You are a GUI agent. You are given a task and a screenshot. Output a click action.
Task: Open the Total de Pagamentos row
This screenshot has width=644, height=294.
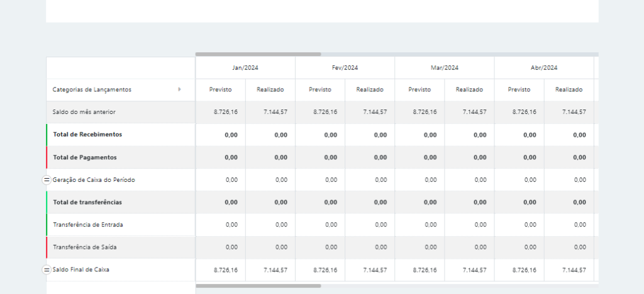pos(85,157)
